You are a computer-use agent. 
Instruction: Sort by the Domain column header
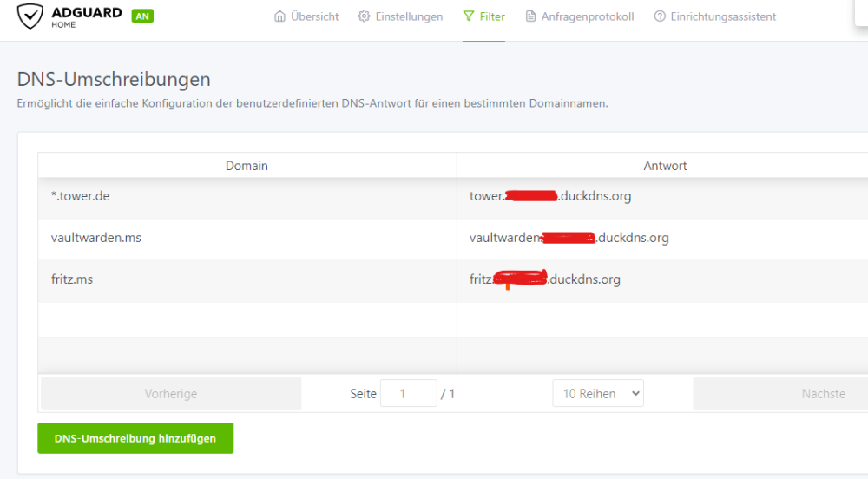[247, 166]
